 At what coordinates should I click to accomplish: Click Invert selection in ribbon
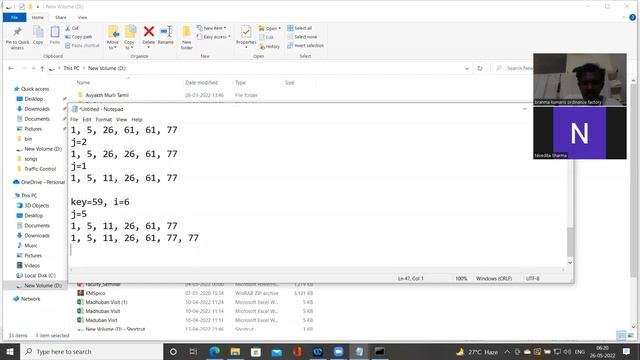point(305,45)
